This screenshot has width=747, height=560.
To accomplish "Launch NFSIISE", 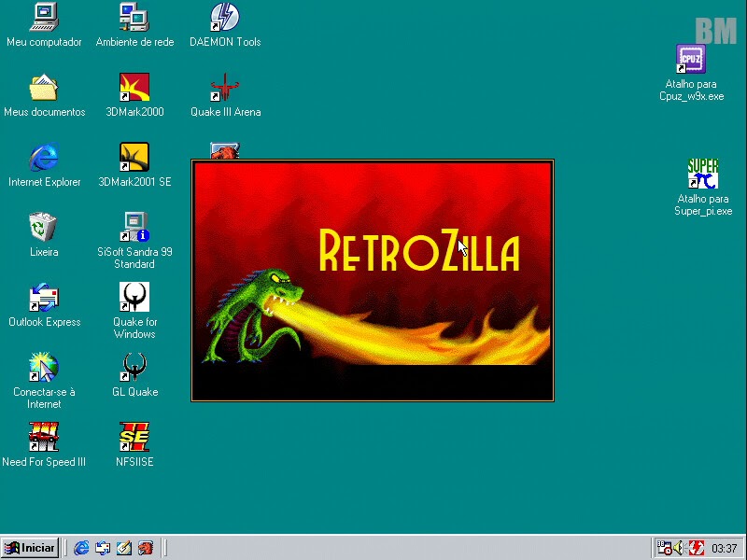I will [x=134, y=436].
